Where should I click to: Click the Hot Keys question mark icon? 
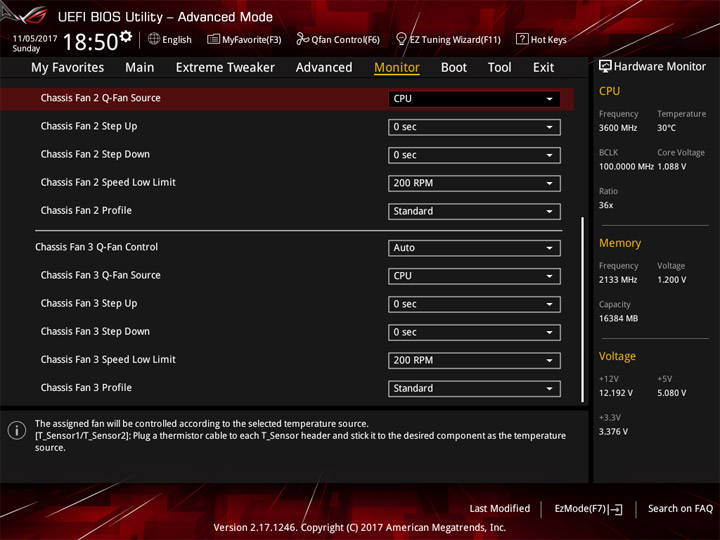(x=522, y=39)
